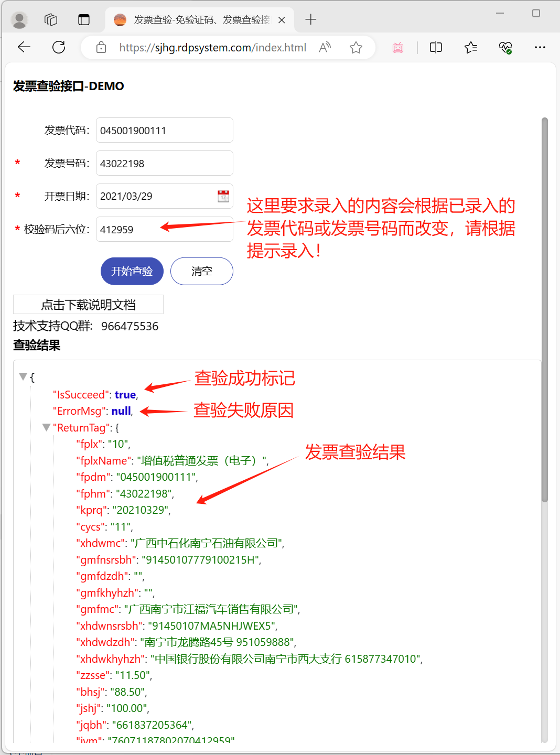
Task: Open browser essentials heart icon
Action: [505, 48]
